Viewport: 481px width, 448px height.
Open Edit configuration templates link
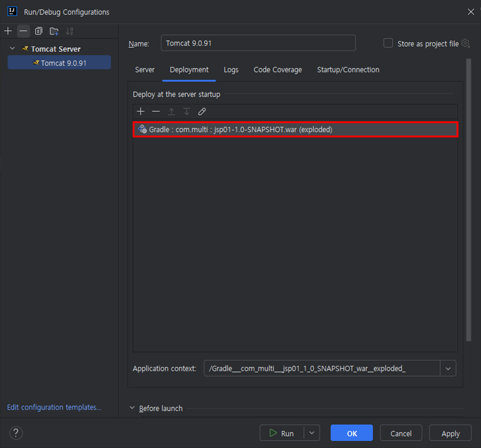tap(54, 407)
